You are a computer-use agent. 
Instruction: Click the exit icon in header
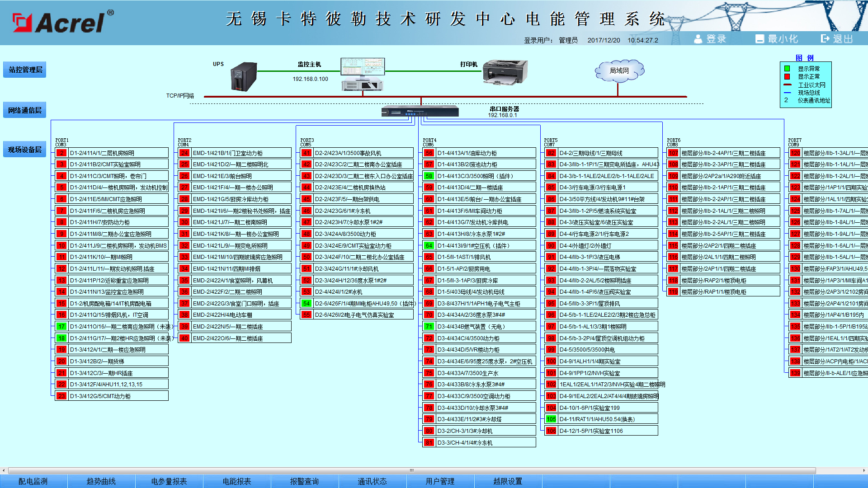[825, 39]
